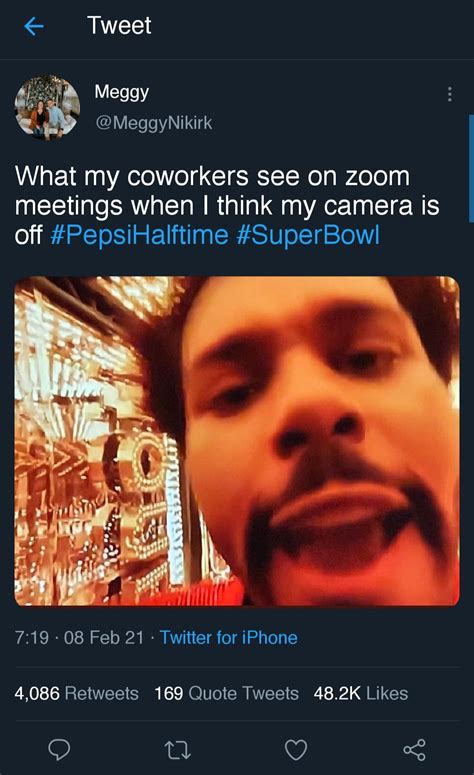Click the blue scrollbar on the right edge
The height and width of the screenshot is (775, 474).
[x=471, y=168]
